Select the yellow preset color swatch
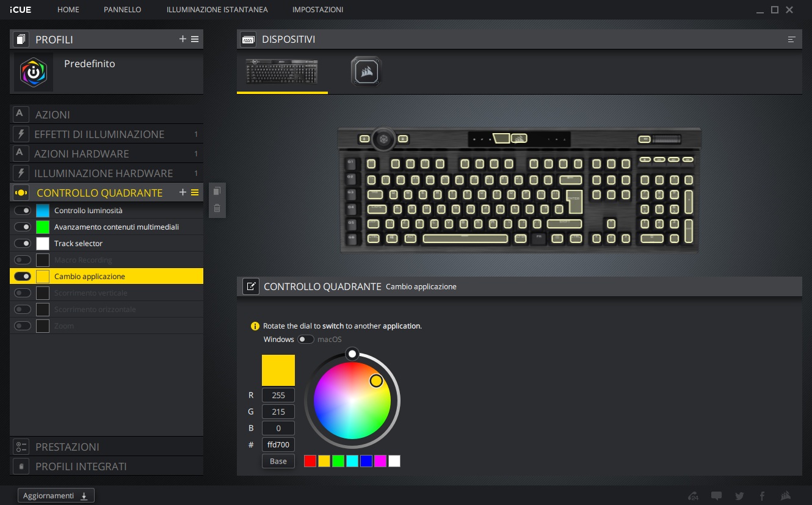The height and width of the screenshot is (505, 812). (x=324, y=461)
